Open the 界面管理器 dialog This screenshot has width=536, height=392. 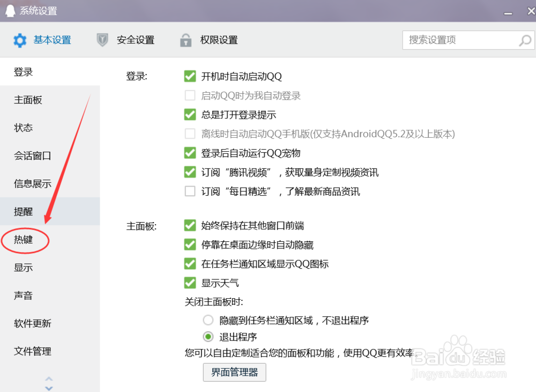coord(234,372)
